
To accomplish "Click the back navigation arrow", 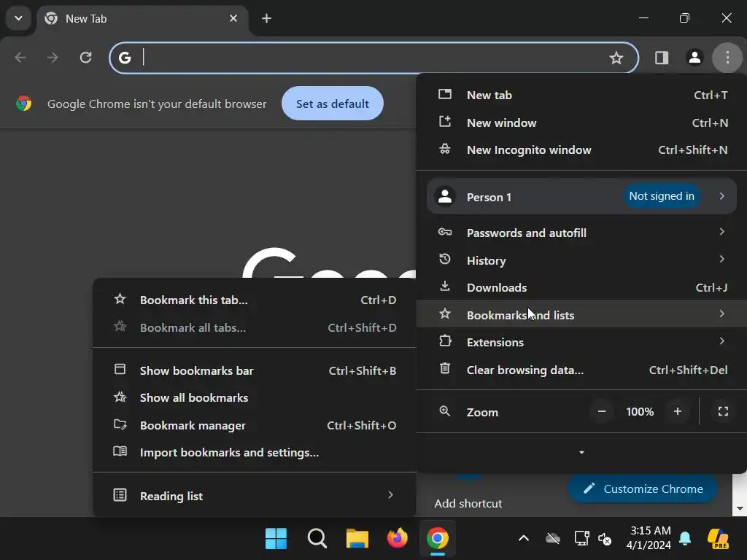I will [x=20, y=58].
